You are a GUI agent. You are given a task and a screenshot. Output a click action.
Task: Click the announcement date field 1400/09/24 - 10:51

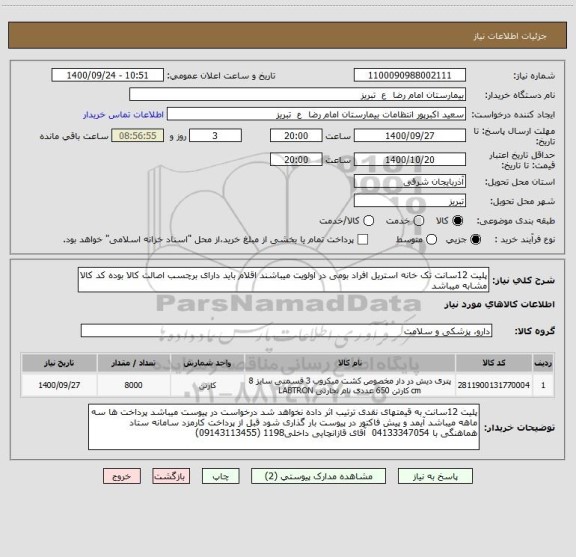click(107, 75)
